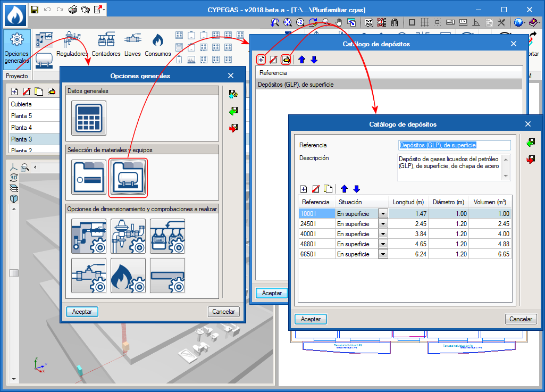Add new tank row in front catalog dialog

(304, 189)
